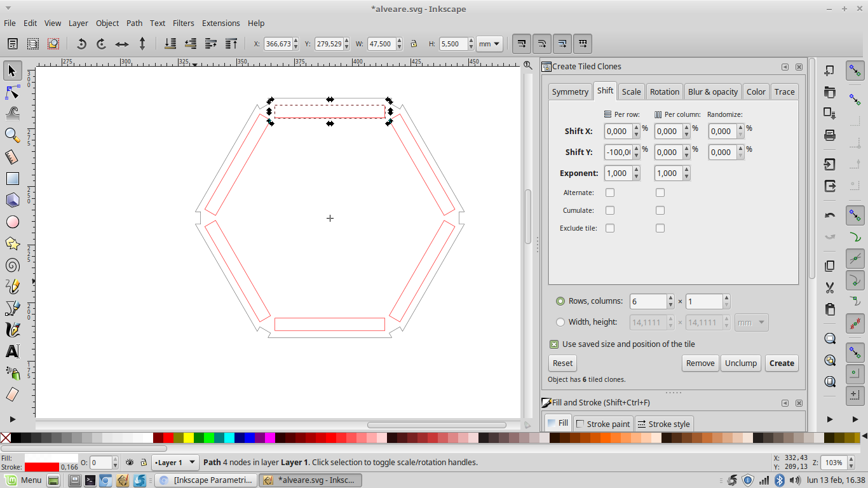The width and height of the screenshot is (868, 488).
Task: Toggle the width/height ratio lock
Action: coord(414,44)
